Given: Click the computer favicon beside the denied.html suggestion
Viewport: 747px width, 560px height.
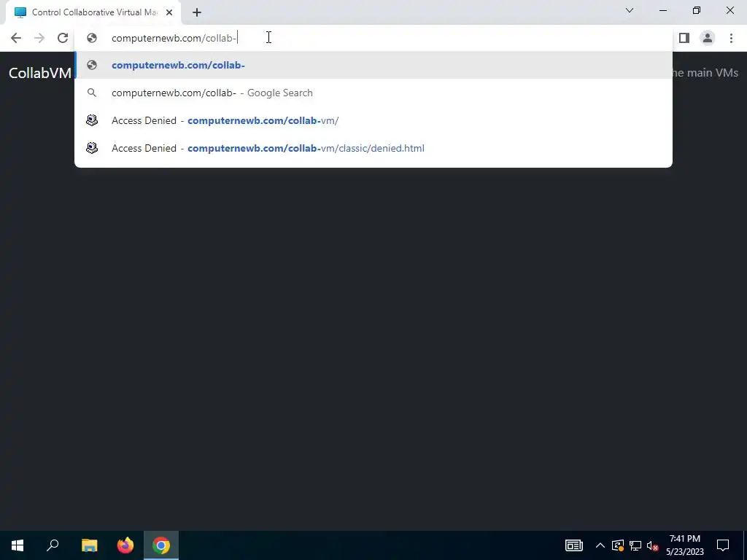Looking at the screenshot, I should 92,148.
